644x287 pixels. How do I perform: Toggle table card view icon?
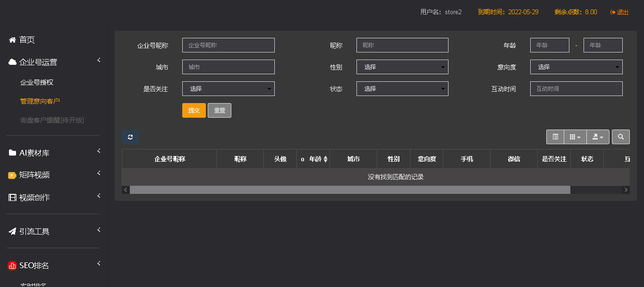555,137
